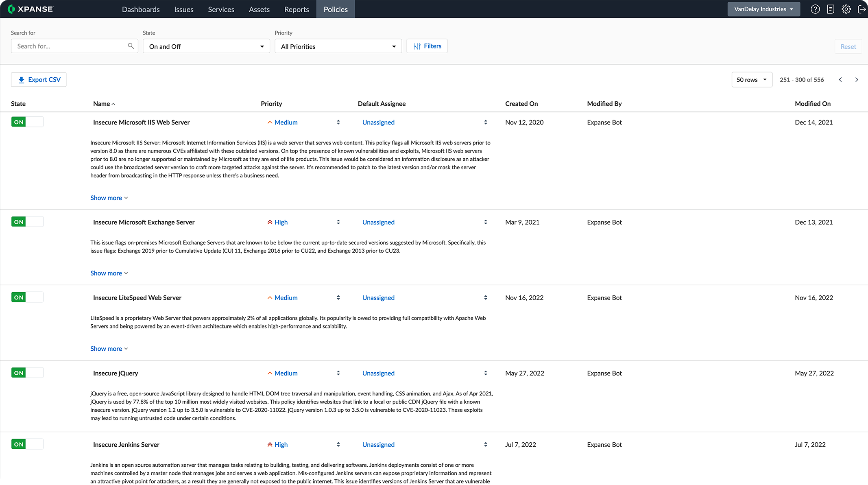Change priority stepper for Insecure Jenkins Server
Screen dimensions: 868x485
[x=338, y=445]
